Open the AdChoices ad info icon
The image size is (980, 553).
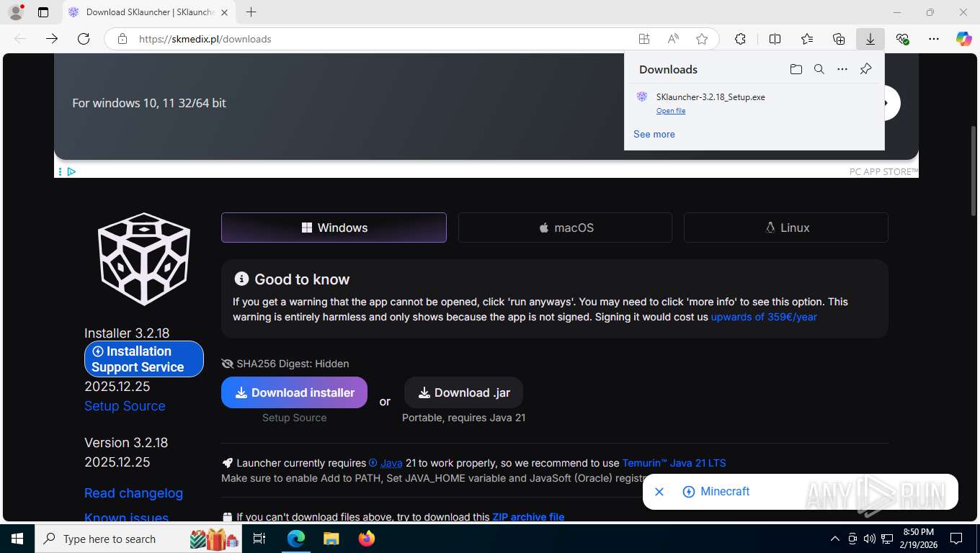(71, 171)
